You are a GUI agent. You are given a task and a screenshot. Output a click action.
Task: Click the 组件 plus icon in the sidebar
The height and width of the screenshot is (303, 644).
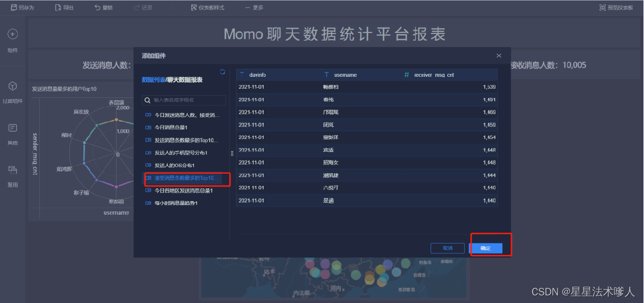(x=13, y=34)
